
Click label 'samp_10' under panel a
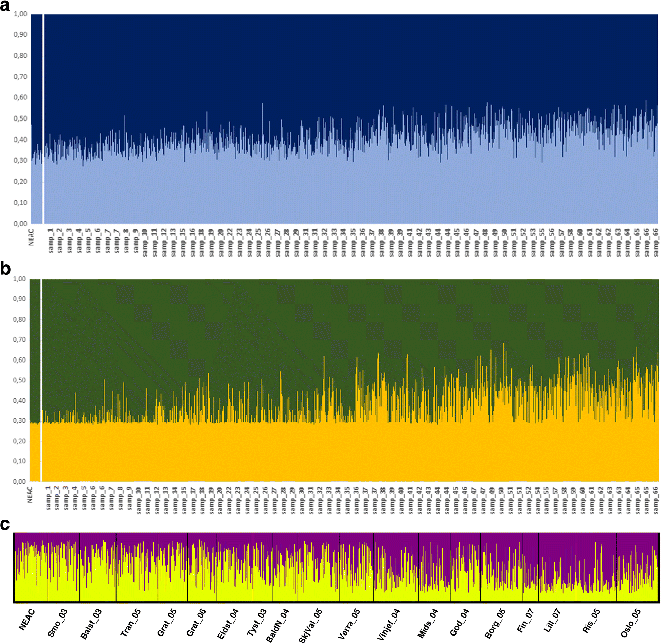click(x=145, y=242)
